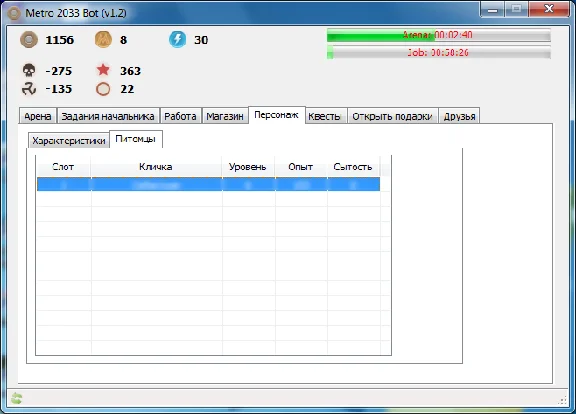Click the green refresh icon in status bar

pos(17,398)
